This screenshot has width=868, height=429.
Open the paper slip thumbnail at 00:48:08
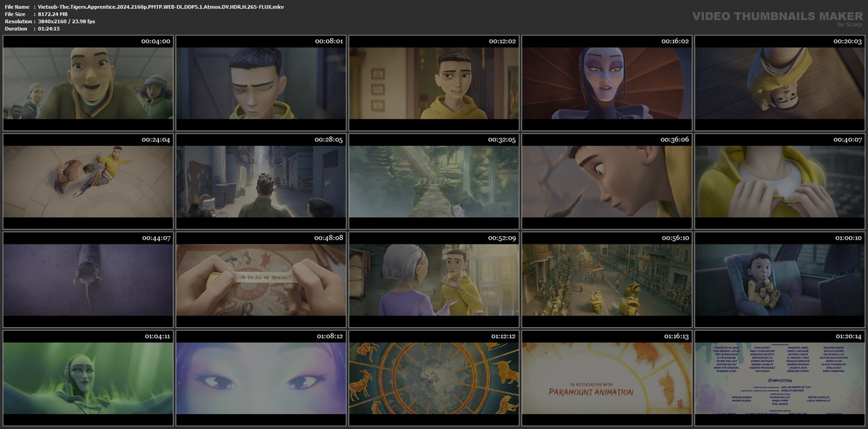tap(261, 280)
